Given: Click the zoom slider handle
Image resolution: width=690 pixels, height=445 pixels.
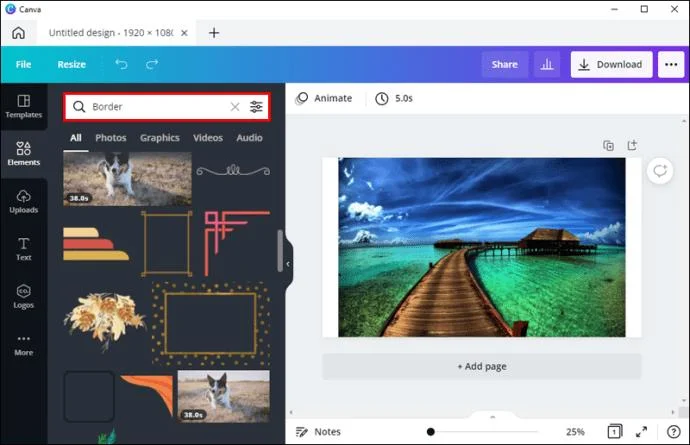Looking at the screenshot, I should (x=430, y=432).
